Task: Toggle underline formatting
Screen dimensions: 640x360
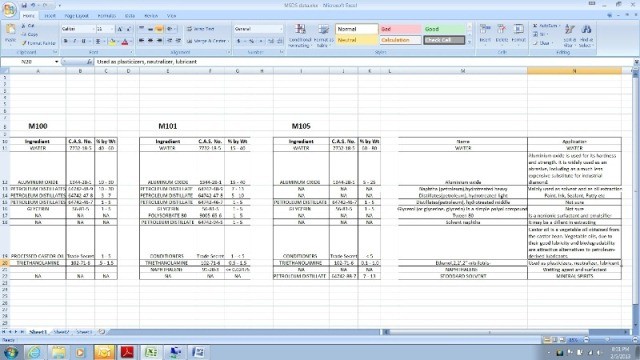Action: [84, 41]
